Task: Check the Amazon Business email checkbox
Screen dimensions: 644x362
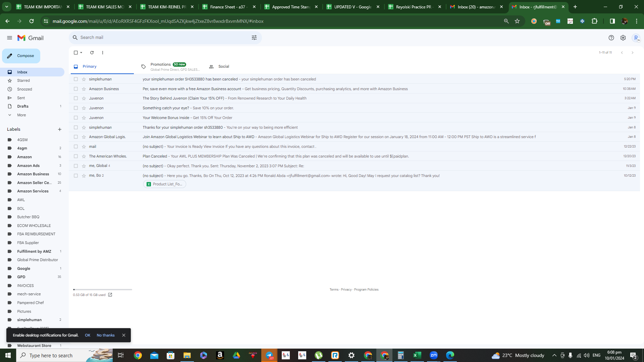Action: click(76, 89)
